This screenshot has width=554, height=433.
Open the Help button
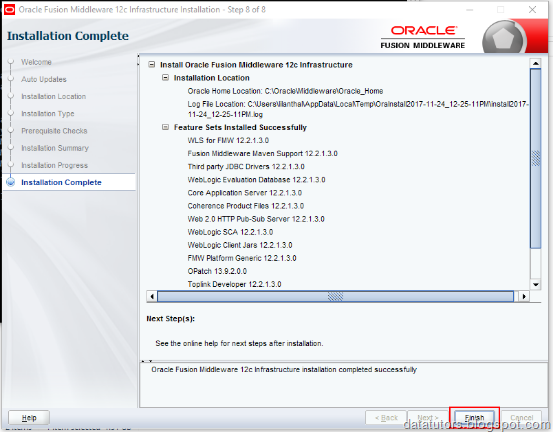click(x=29, y=418)
